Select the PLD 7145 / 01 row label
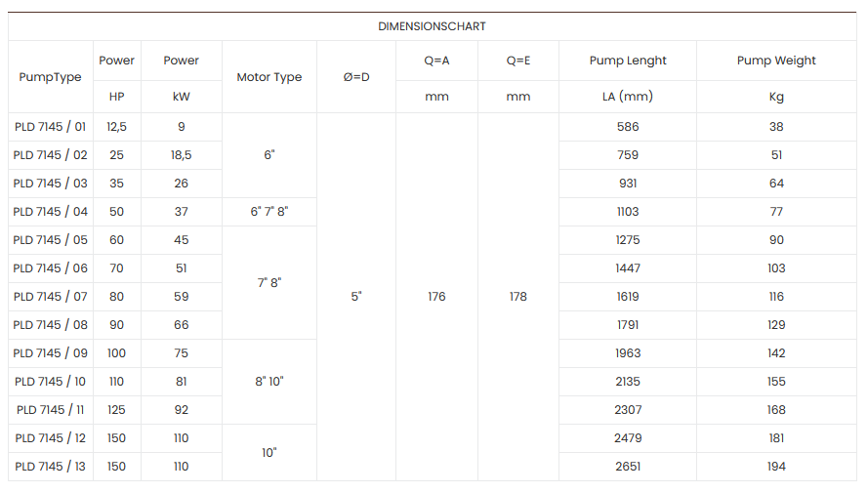 tap(51, 127)
